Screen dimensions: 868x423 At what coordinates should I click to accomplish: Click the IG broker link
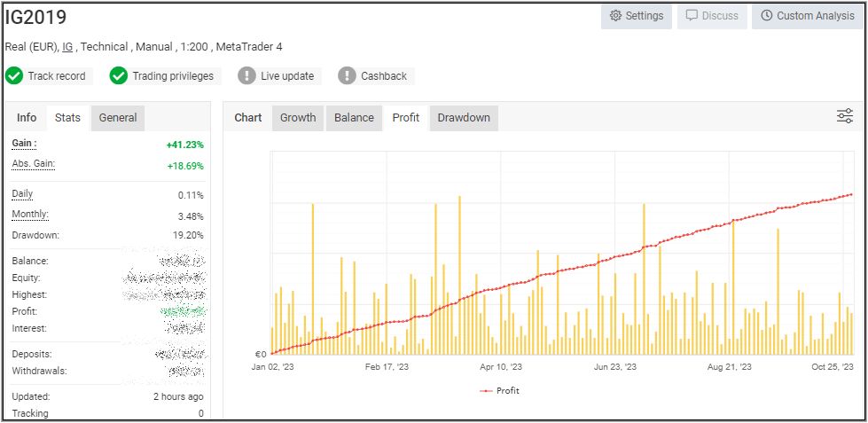pos(67,47)
